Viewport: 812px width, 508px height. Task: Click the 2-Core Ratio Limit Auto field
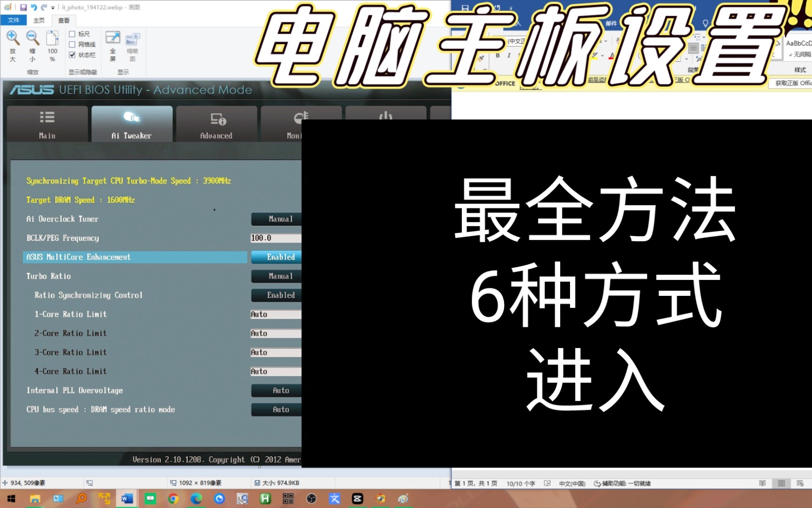click(x=276, y=333)
